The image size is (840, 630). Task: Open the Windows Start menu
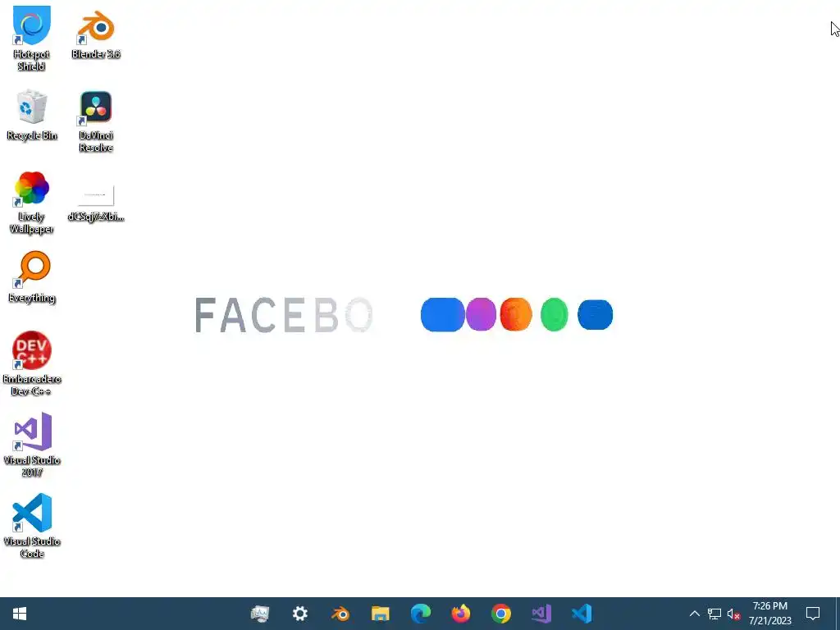click(x=20, y=614)
